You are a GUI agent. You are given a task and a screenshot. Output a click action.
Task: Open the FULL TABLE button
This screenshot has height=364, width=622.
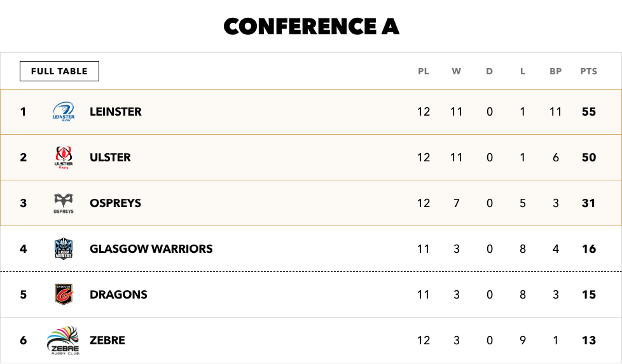pos(60,71)
